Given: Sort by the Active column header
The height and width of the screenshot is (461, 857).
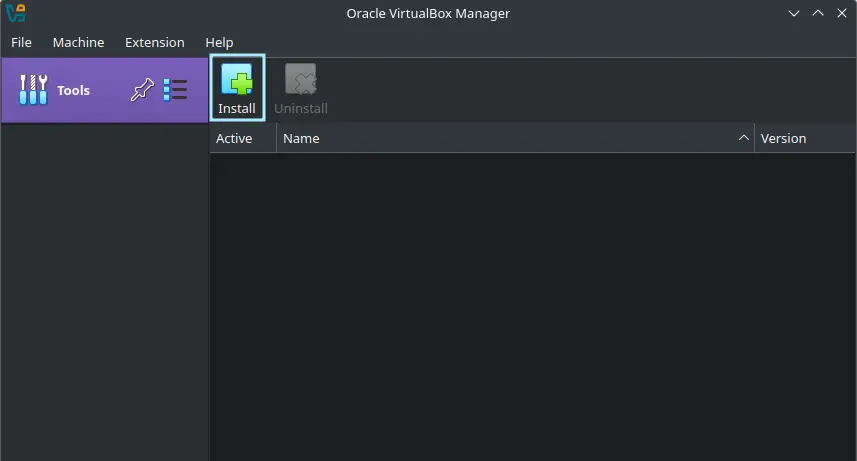Looking at the screenshot, I should pos(243,138).
